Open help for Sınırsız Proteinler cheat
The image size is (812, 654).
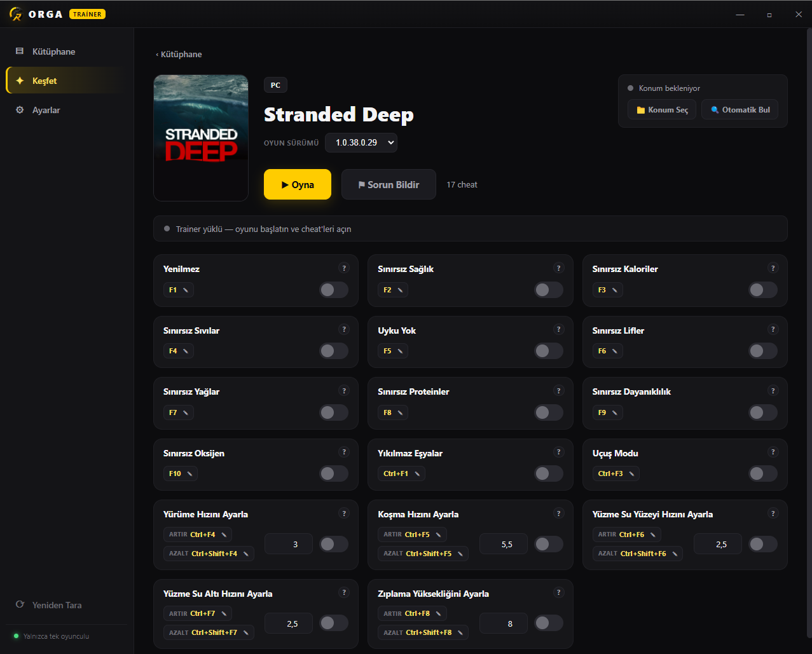pos(559,391)
